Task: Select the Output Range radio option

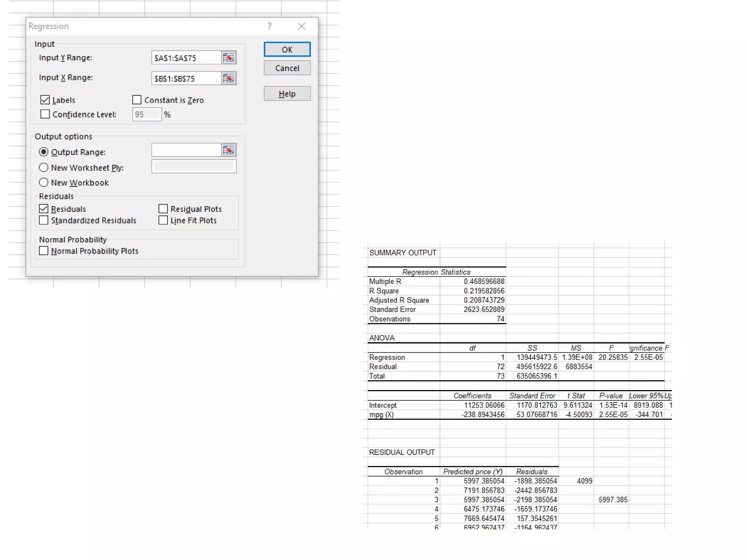Action: tap(43, 152)
